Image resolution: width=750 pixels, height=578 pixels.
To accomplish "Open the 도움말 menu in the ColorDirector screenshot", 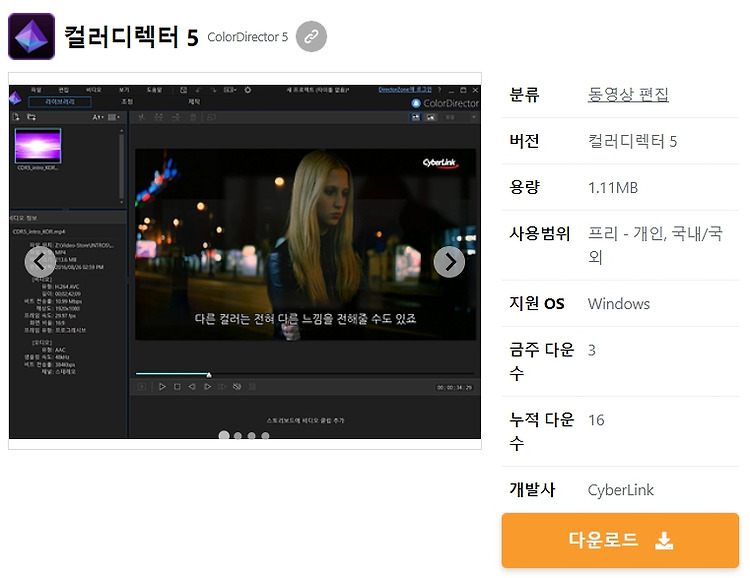I will coord(154,90).
